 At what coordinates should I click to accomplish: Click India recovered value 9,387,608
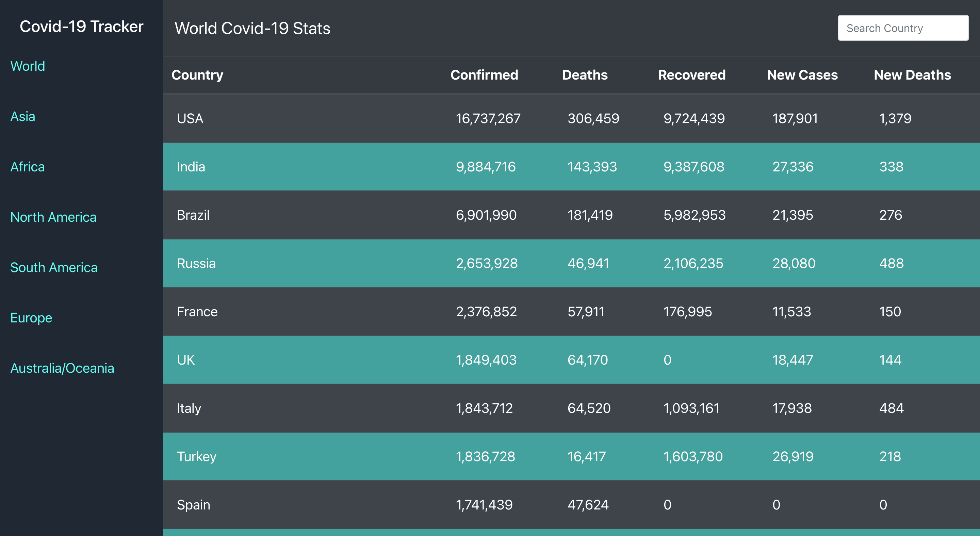(x=694, y=167)
